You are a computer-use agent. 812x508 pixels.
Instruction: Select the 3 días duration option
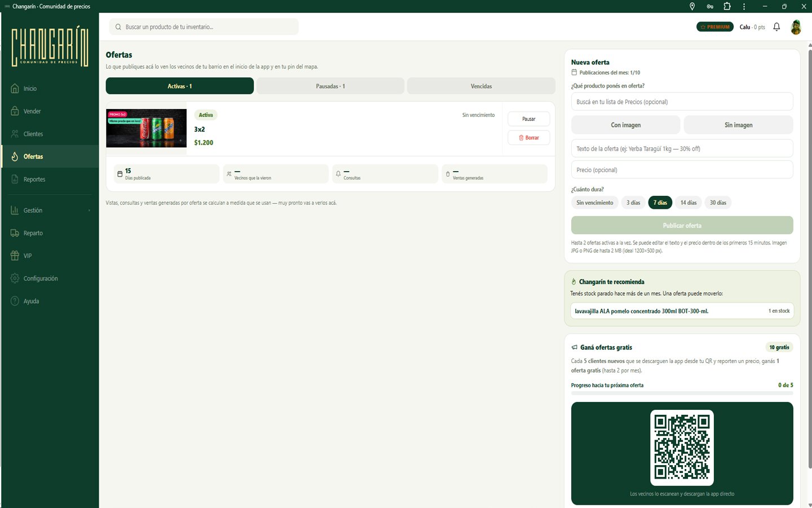pyautogui.click(x=633, y=203)
